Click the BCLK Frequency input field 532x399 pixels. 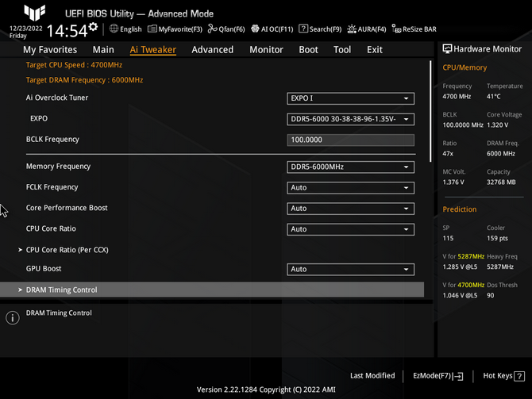point(350,140)
